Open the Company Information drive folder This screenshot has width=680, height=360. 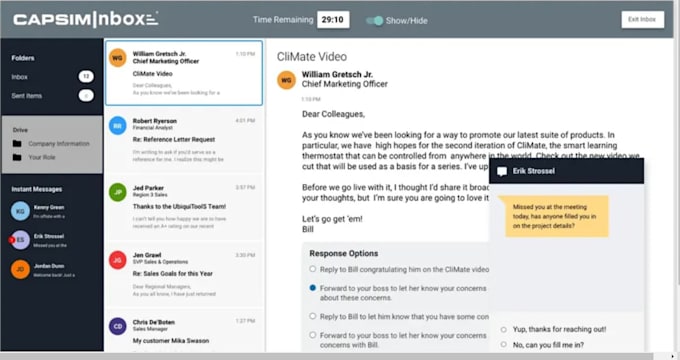[59, 144]
